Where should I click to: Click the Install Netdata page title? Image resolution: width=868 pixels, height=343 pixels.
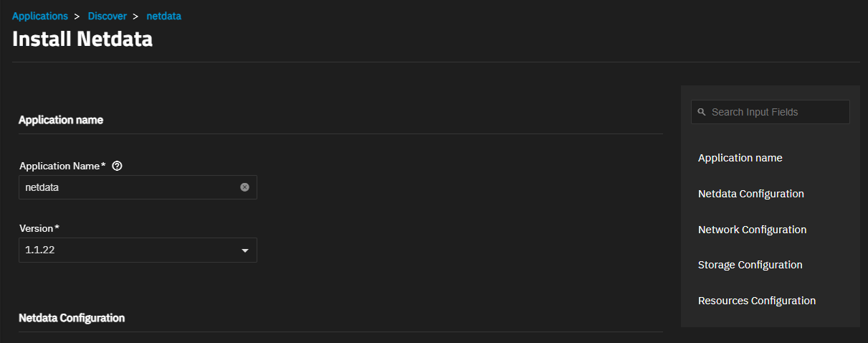pyautogui.click(x=82, y=39)
